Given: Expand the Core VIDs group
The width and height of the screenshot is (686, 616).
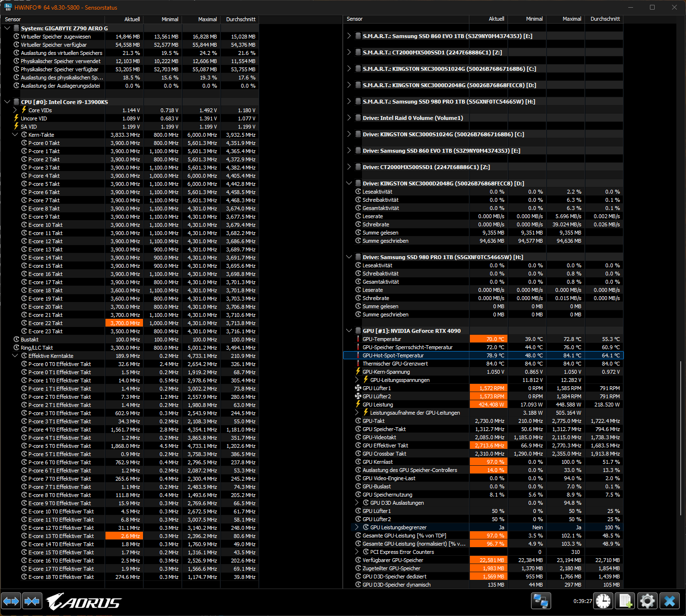Looking at the screenshot, I should point(15,110).
